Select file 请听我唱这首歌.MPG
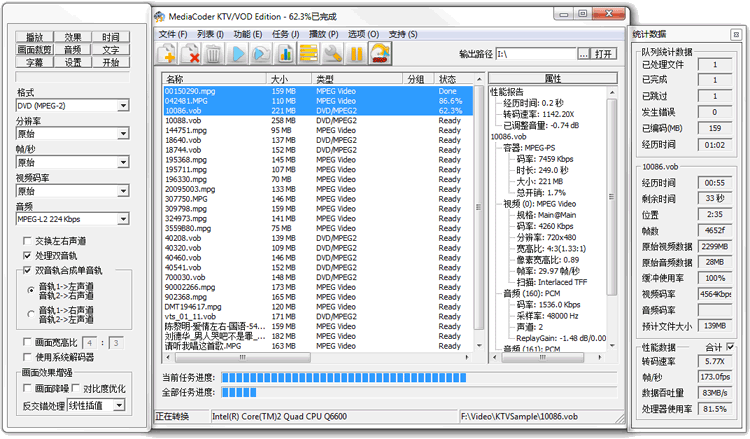Viewport: 750px width, 439px height. pyautogui.click(x=318, y=346)
